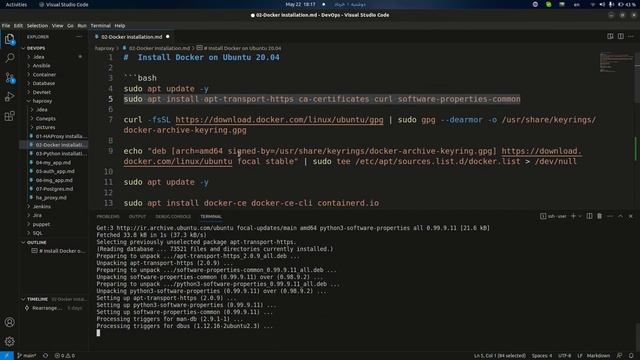Click the Explorer more actions ellipsis

click(x=79, y=37)
